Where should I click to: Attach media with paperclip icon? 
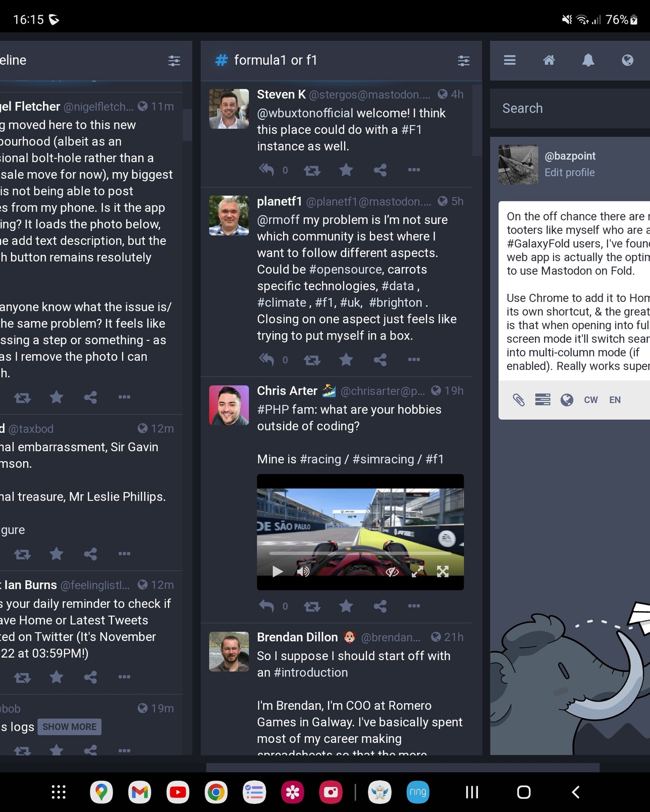click(x=519, y=400)
